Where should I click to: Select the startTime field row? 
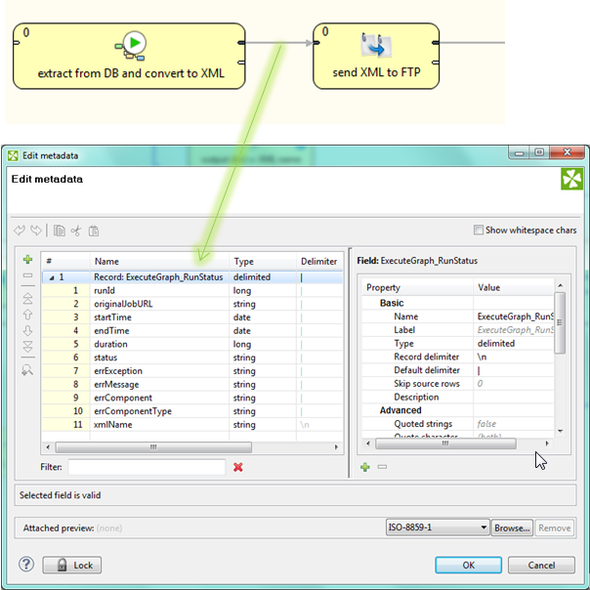192,317
